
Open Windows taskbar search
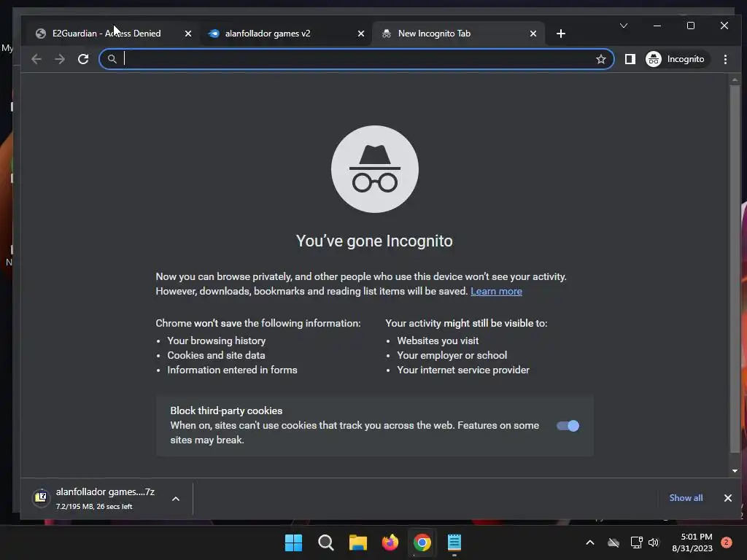coord(326,542)
